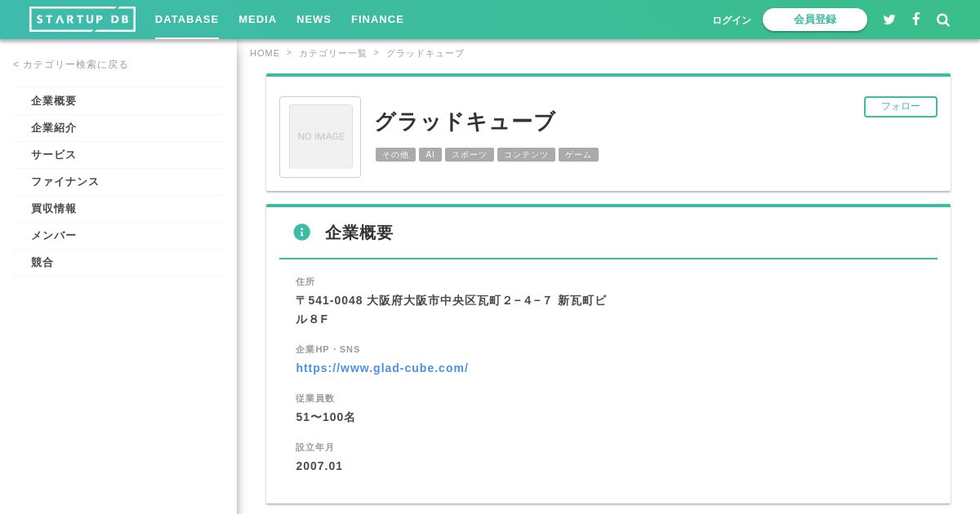Click the 企業HP・SNS label

click(x=327, y=349)
